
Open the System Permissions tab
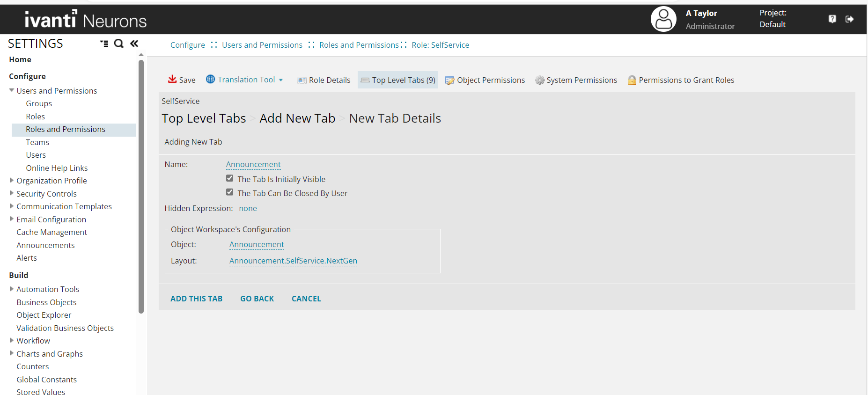tap(576, 80)
